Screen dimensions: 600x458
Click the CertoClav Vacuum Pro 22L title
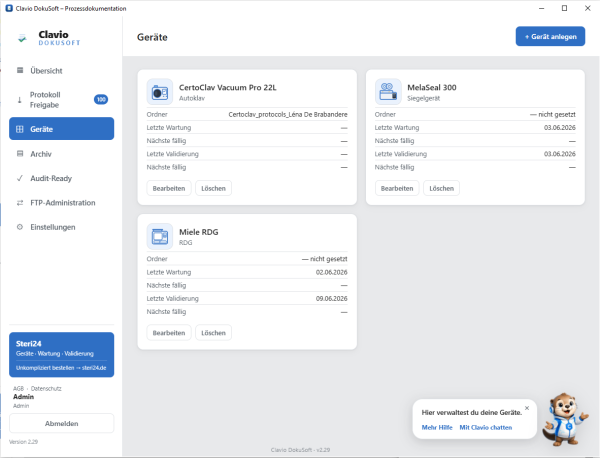pyautogui.click(x=228, y=88)
